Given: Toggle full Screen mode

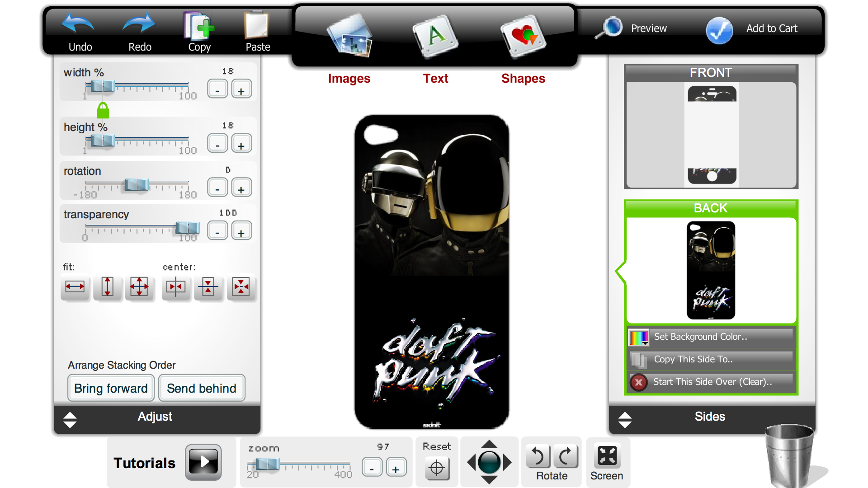Looking at the screenshot, I should pyautogui.click(x=607, y=455).
